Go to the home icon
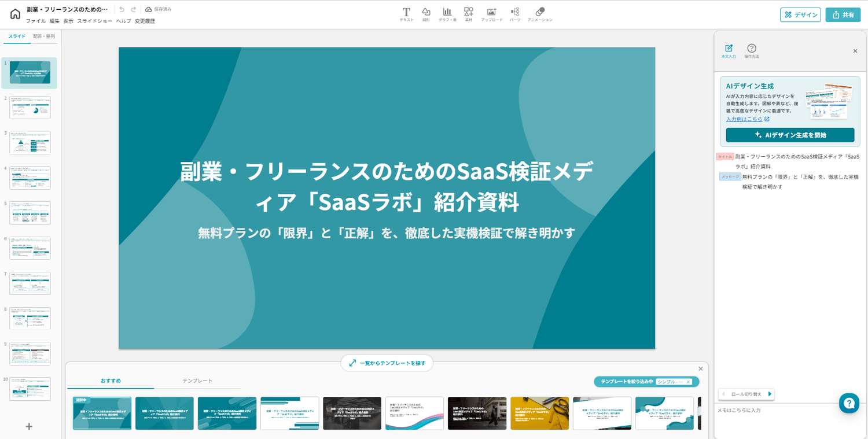This screenshot has height=439, width=868. pyautogui.click(x=15, y=14)
